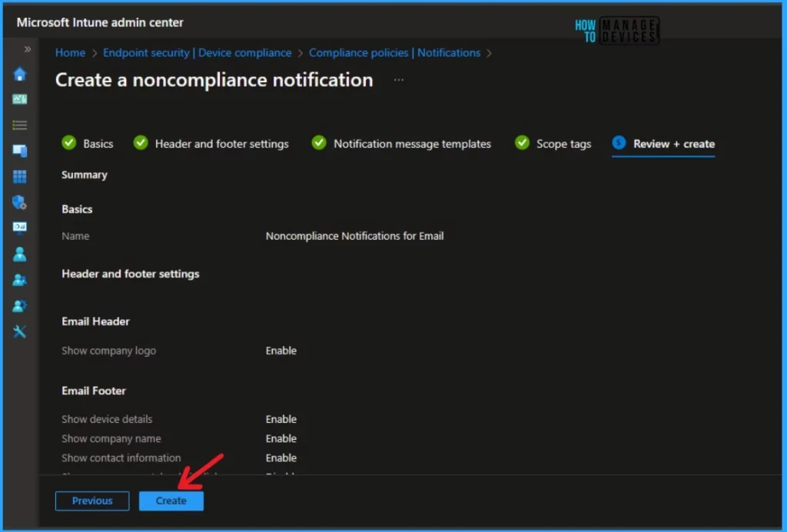Viewport: 787px width, 532px height.
Task: Open Troubleshooting wrench icon in sidebar
Action: click(x=19, y=331)
